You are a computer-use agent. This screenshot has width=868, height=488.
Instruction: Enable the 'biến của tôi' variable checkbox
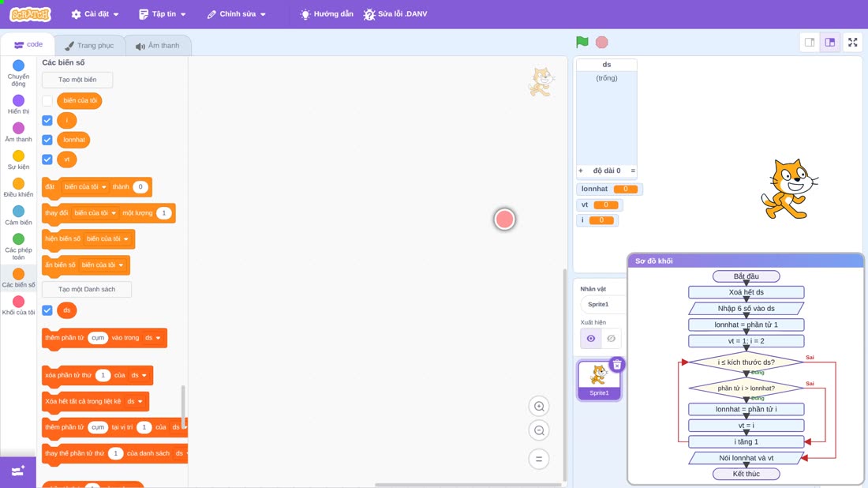click(x=47, y=101)
